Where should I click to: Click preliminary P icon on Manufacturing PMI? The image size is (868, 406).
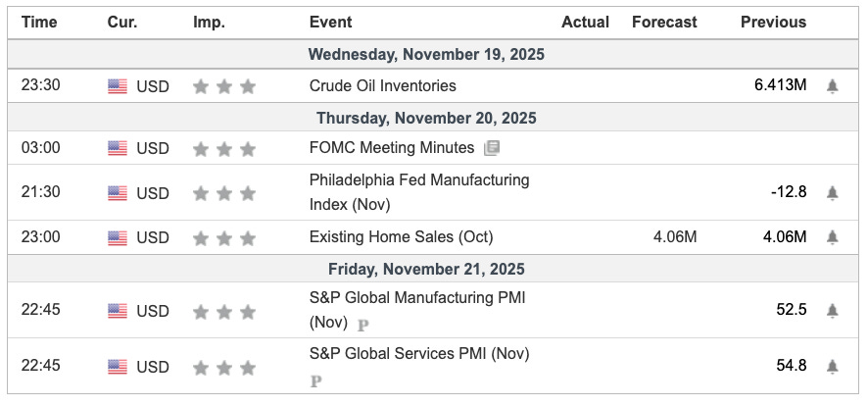click(362, 325)
